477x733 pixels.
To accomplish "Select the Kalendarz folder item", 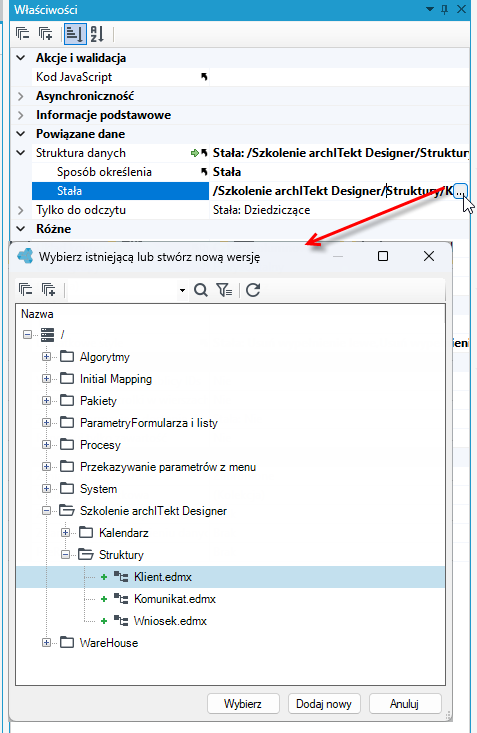I will [x=123, y=533].
